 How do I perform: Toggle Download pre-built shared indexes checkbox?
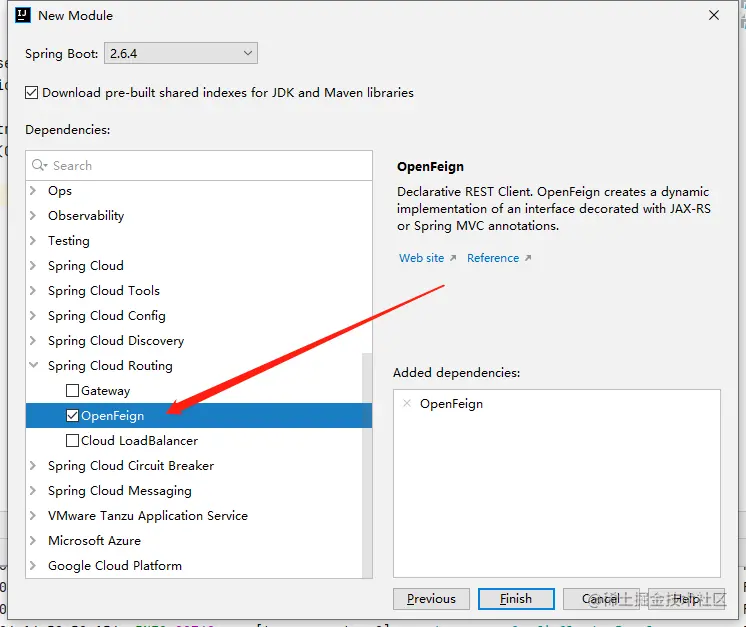click(x=31, y=92)
